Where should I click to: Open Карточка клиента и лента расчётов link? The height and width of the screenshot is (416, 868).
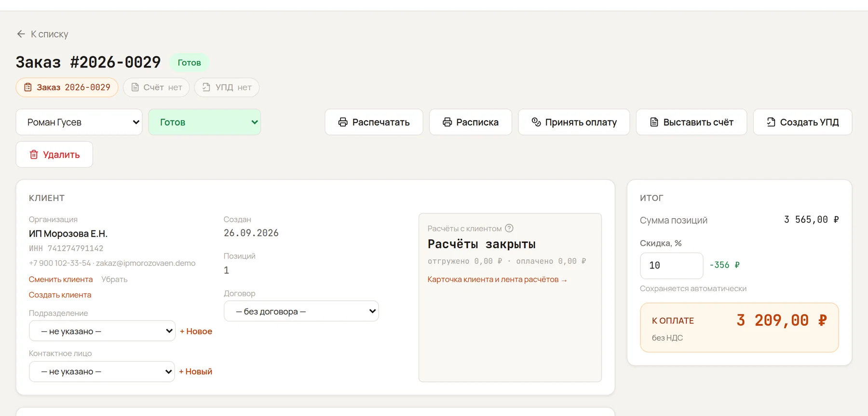pyautogui.click(x=497, y=279)
